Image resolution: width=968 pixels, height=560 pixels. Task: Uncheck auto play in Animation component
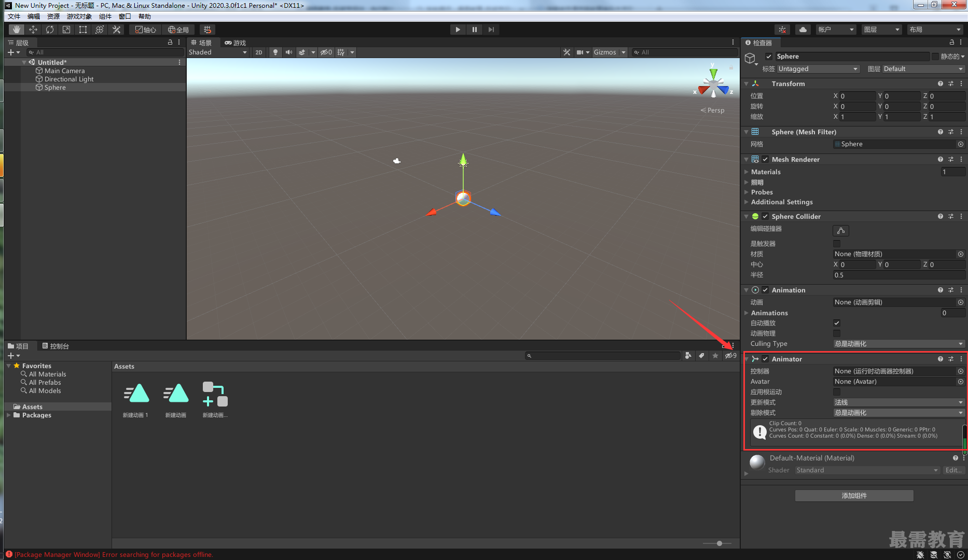click(x=837, y=323)
